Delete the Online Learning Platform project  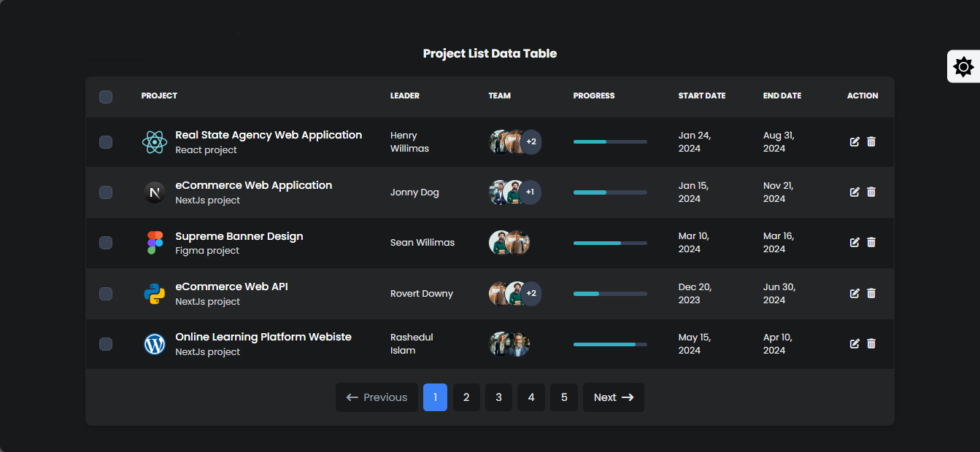[871, 343]
